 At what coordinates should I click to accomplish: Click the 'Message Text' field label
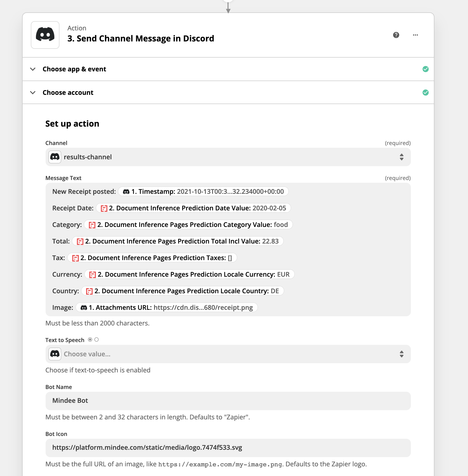point(63,178)
